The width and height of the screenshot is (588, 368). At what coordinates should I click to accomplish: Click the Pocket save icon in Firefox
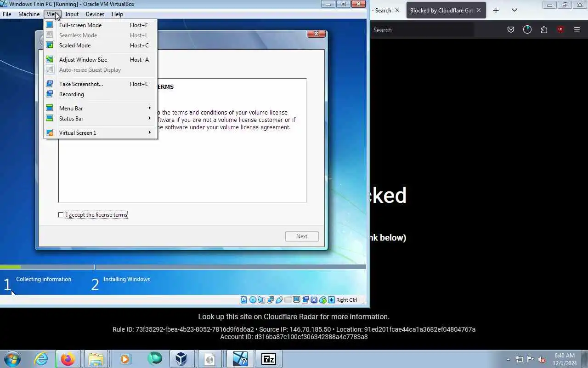[510, 30]
